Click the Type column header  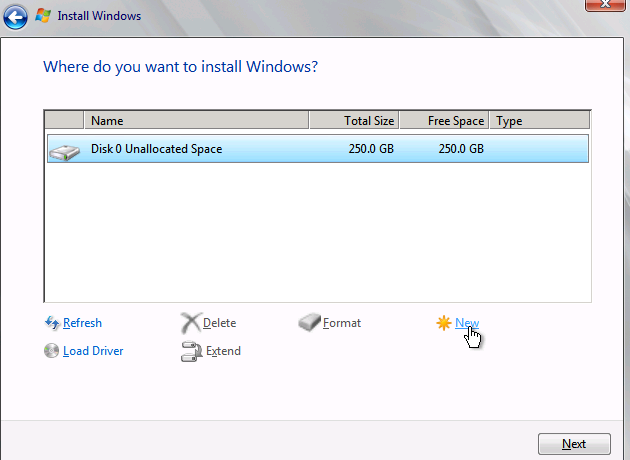click(539, 121)
